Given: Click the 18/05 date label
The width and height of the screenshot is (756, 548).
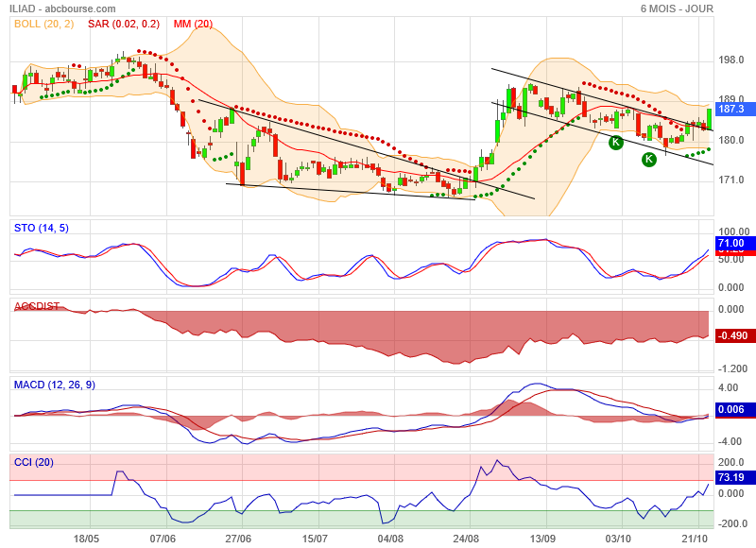Looking at the screenshot, I should pos(86,539).
